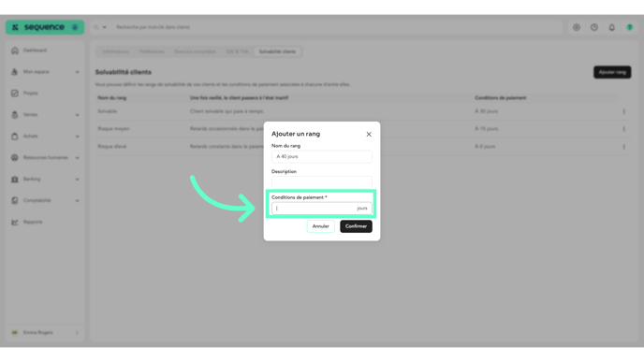Open Ressources humaines icon
644x362 pixels.
[15, 157]
